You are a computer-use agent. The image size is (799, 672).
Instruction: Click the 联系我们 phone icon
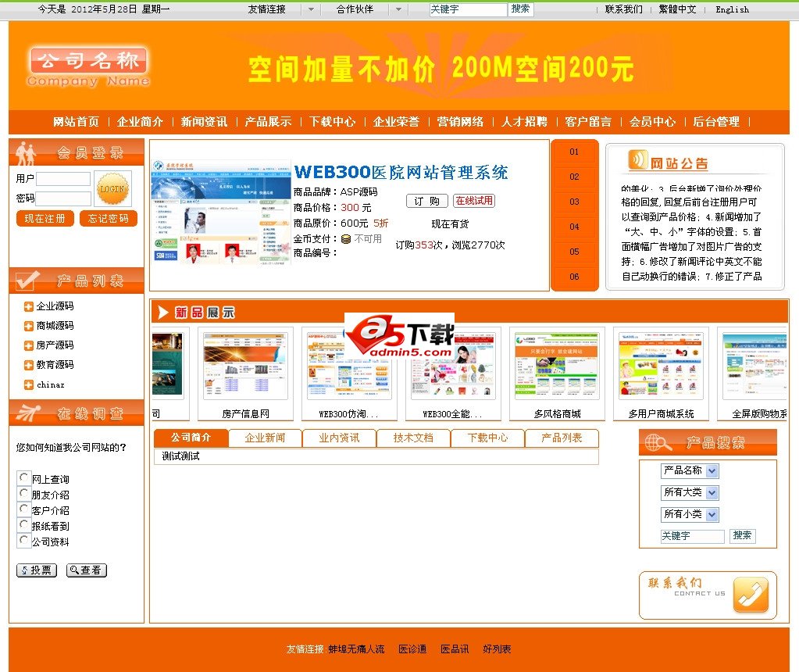[751, 595]
